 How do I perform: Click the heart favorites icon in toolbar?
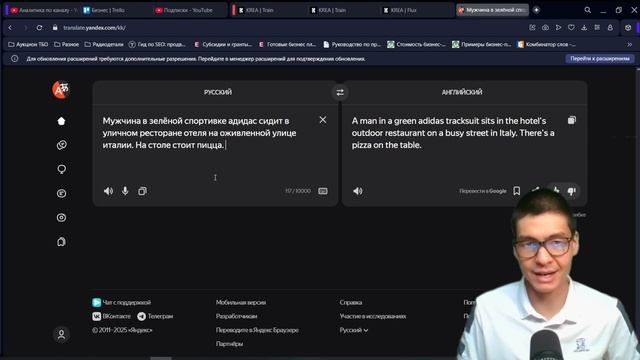[x=571, y=28]
